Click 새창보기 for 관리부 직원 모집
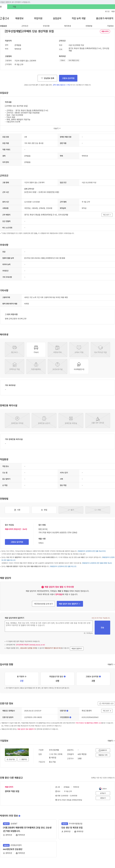 [x=103, y=798]
